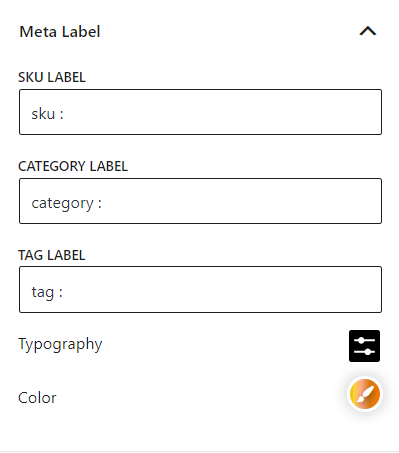Screen dimensions: 399x453
Task: Focus the Category Label input field
Action: click(x=200, y=201)
